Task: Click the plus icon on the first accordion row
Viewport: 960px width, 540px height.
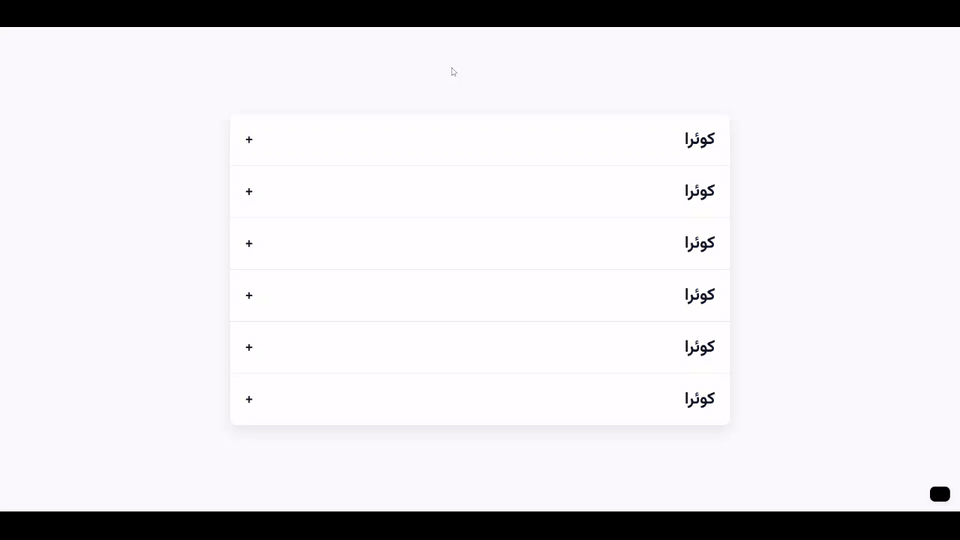Action: click(249, 140)
